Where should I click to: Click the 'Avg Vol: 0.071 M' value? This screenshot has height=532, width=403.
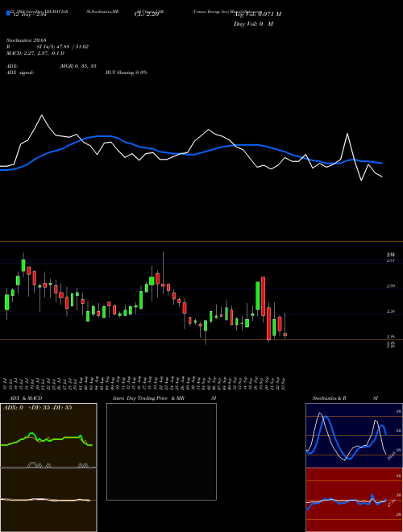[257, 15]
